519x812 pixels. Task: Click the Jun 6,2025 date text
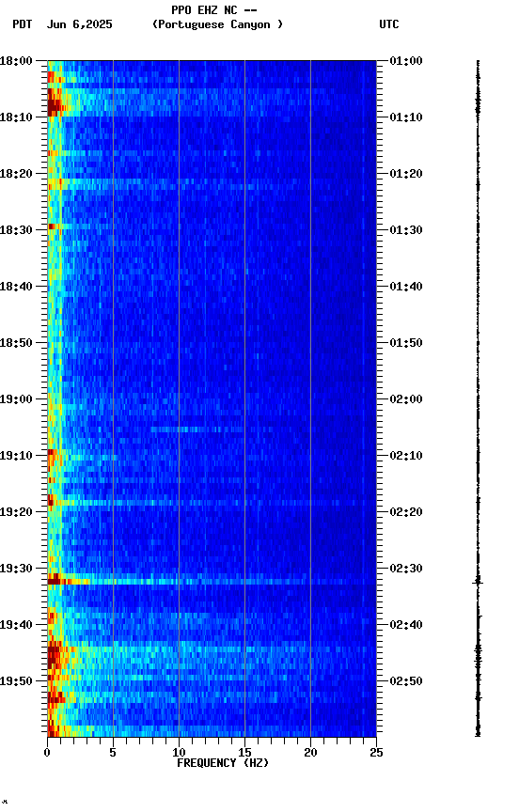[x=79, y=24]
